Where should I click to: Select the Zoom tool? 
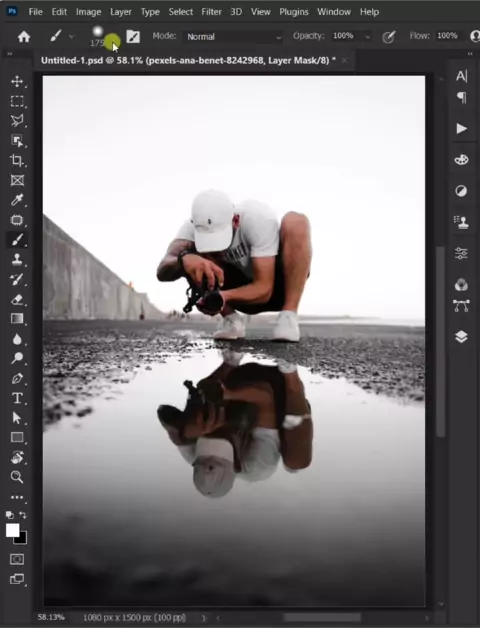click(x=17, y=477)
